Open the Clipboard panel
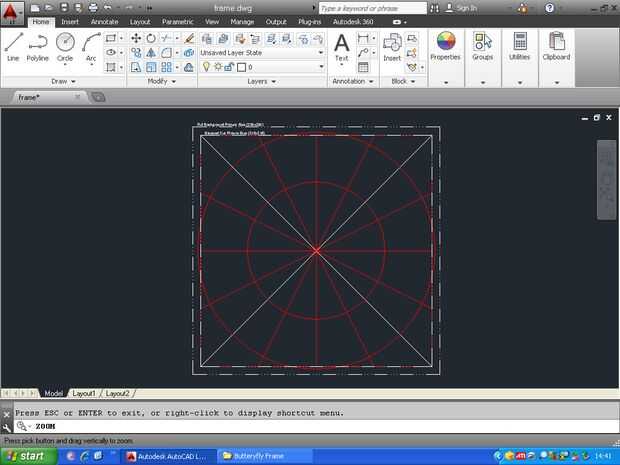This screenshot has width=620, height=465. point(556,45)
